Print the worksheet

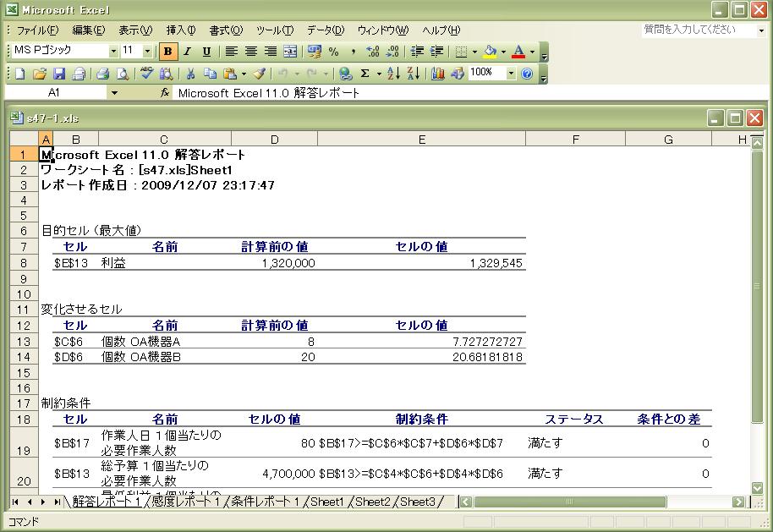pos(102,74)
